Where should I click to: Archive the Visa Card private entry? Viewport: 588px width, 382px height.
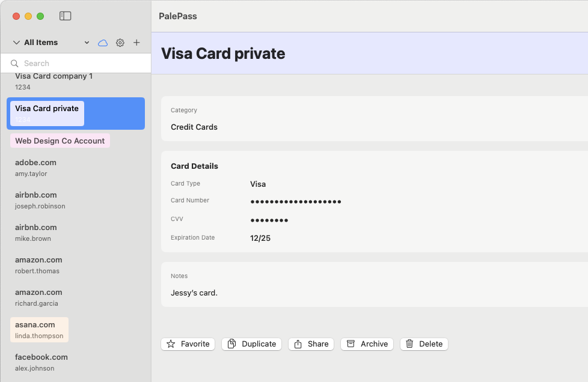[367, 344]
